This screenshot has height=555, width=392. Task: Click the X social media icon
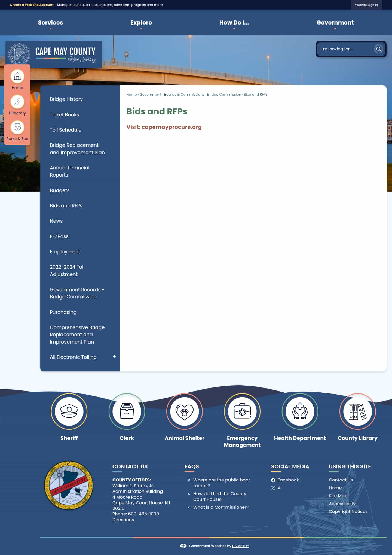click(x=273, y=488)
